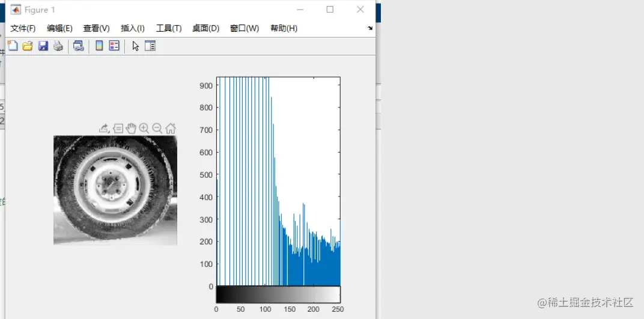Viewport: 644px width, 319px height.
Task: Open the Property Inspector toolbar icon
Action: (150, 46)
